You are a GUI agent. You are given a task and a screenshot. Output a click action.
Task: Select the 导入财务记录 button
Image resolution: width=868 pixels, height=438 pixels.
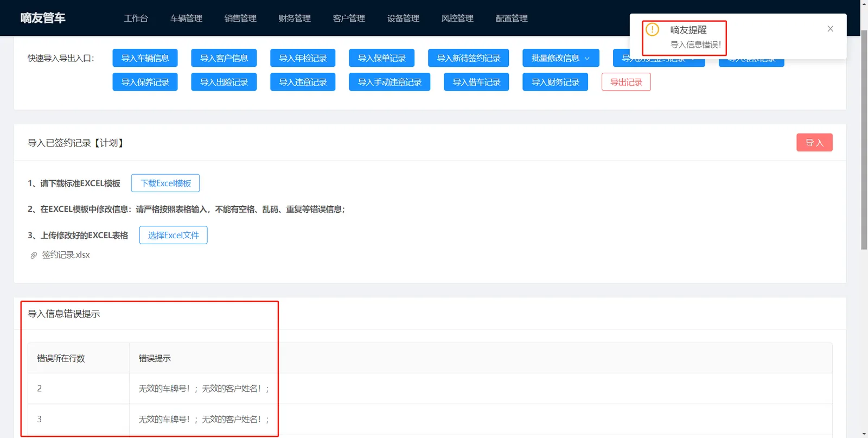[x=555, y=82]
